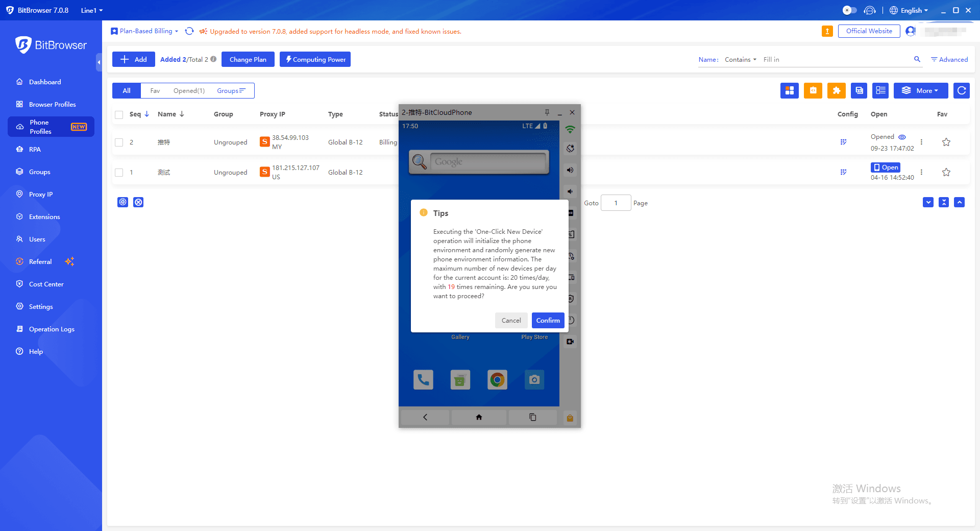Expand the Contains filter dropdown
Image resolution: width=980 pixels, height=531 pixels.
point(741,60)
